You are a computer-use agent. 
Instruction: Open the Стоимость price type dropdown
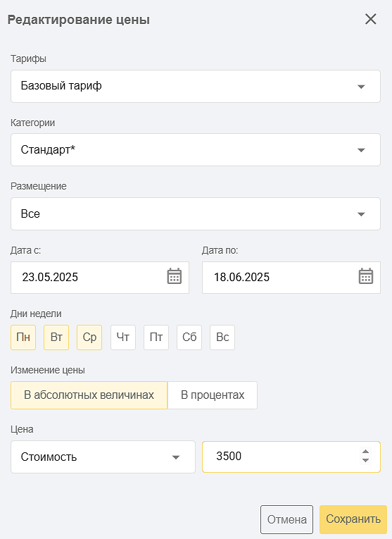(103, 457)
